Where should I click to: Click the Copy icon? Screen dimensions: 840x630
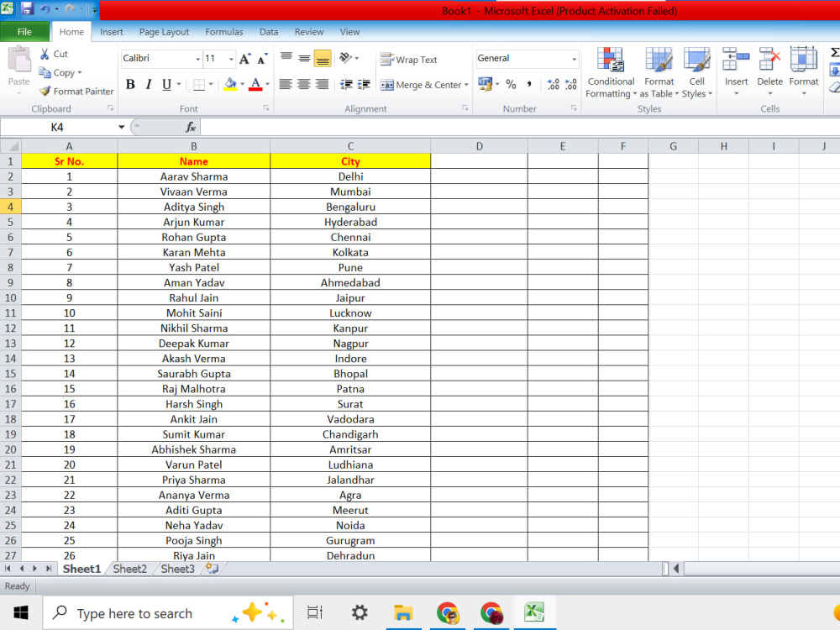coord(45,72)
